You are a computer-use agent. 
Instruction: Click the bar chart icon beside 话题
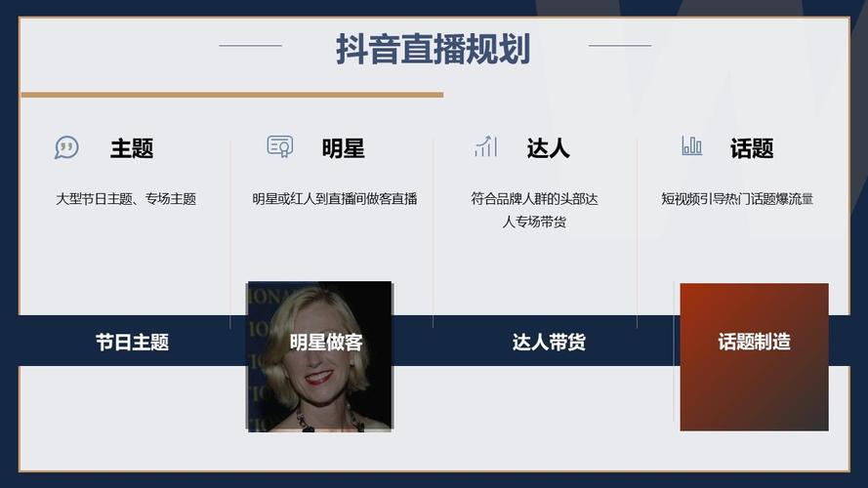(691, 146)
